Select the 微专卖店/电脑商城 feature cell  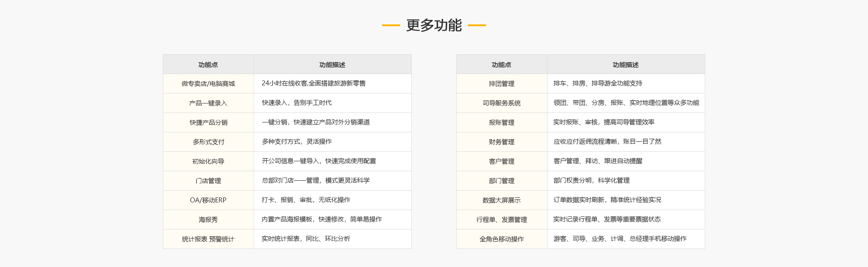click(208, 84)
